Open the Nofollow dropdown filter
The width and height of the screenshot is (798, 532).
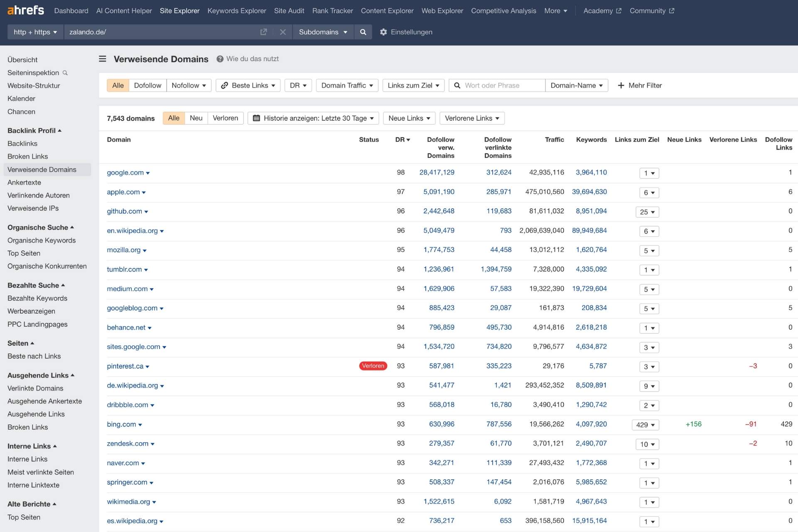coord(189,85)
